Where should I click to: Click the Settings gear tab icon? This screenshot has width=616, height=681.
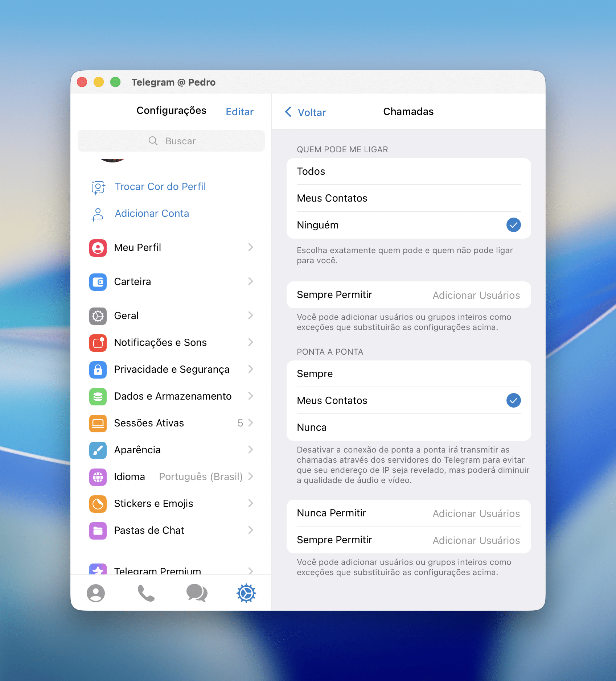coord(246,593)
